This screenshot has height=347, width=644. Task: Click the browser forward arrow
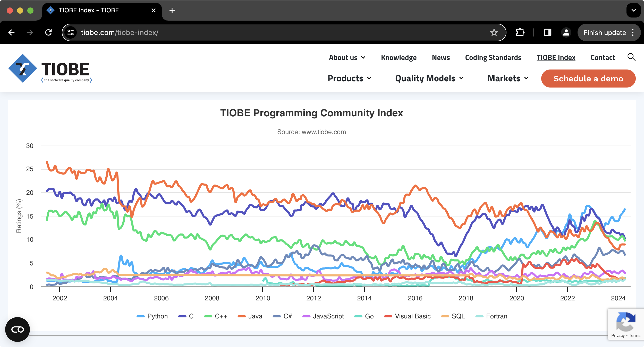click(x=30, y=32)
